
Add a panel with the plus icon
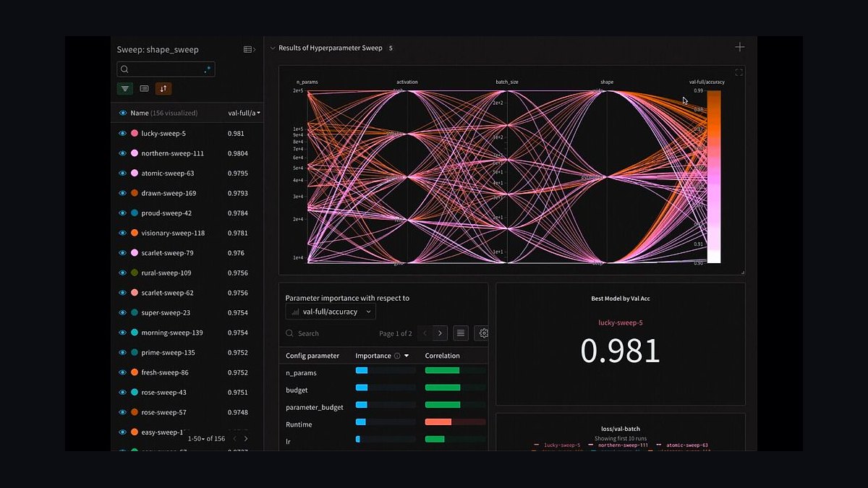point(739,47)
